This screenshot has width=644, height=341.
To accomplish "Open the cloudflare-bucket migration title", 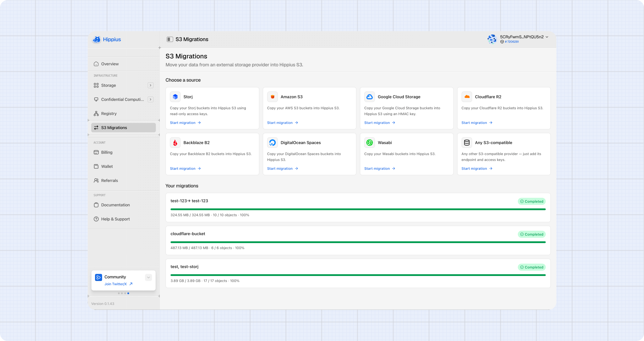I will [x=188, y=234].
